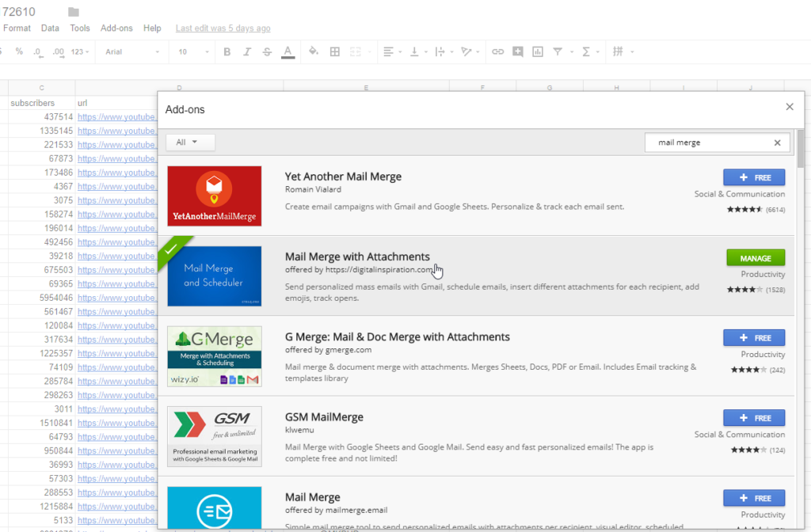Clear the mail merge search text
The width and height of the screenshot is (811, 532).
point(777,142)
